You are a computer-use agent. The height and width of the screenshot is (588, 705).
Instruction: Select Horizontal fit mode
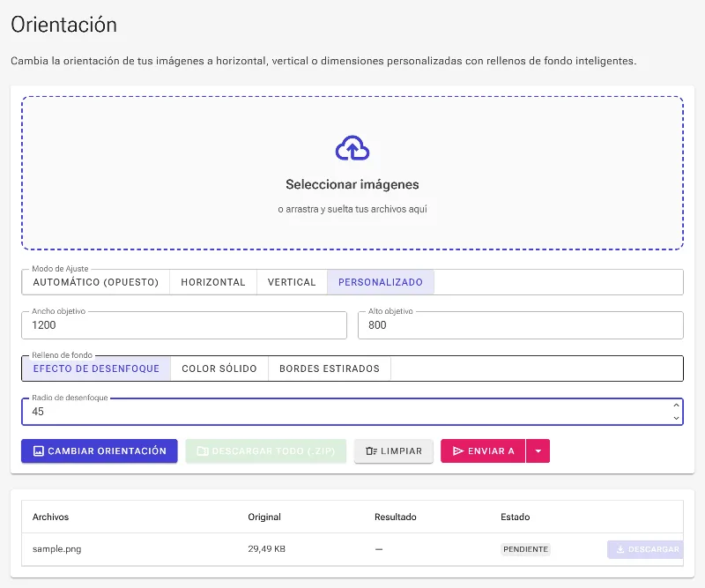click(213, 282)
